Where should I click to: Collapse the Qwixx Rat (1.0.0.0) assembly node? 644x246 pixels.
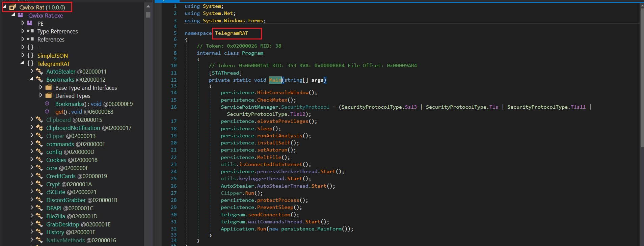point(5,7)
